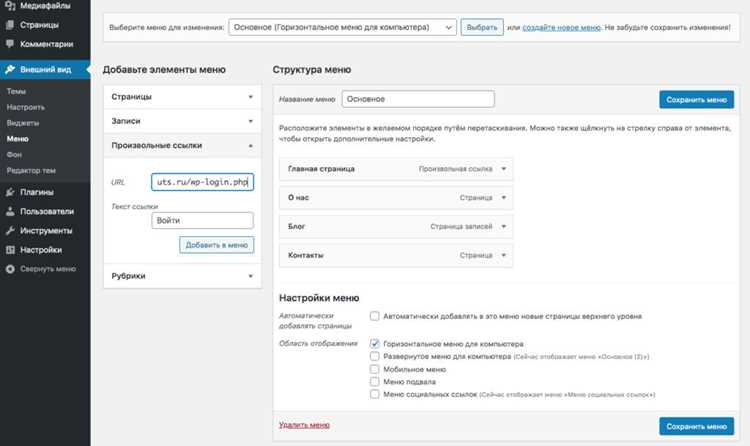Uncheck Горизонтальное меню для компьютера checkbox

(x=375, y=344)
